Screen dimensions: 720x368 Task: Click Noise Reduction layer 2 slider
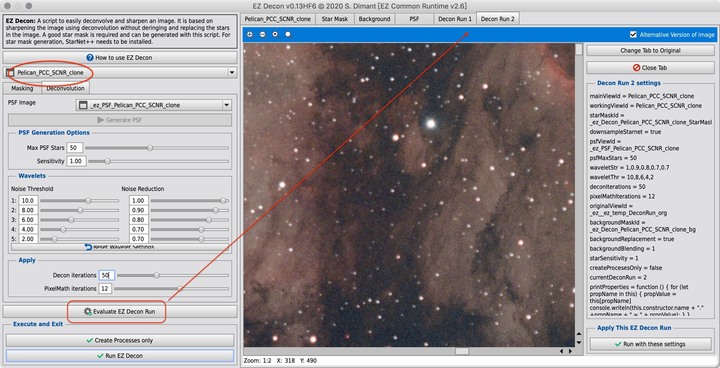click(190, 210)
